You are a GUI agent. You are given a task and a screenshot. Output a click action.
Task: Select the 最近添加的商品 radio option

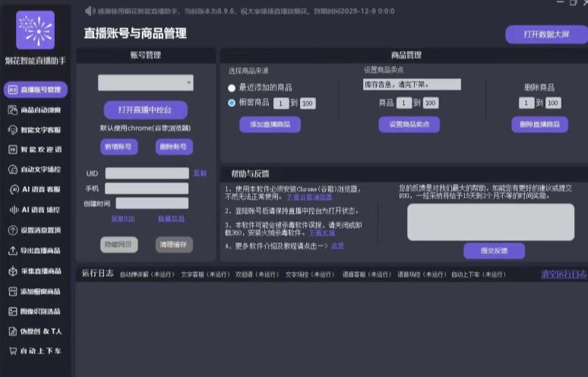[x=232, y=87]
